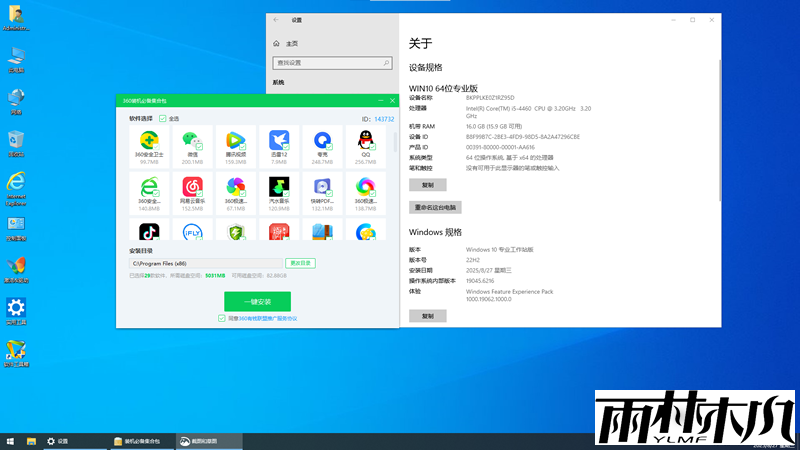
Task: Select the WeChat 微信 app icon
Action: (192, 140)
